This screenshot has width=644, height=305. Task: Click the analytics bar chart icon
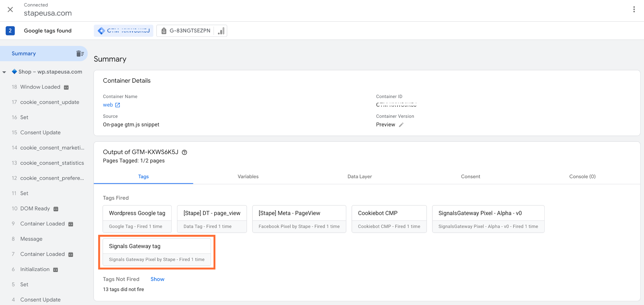[221, 31]
